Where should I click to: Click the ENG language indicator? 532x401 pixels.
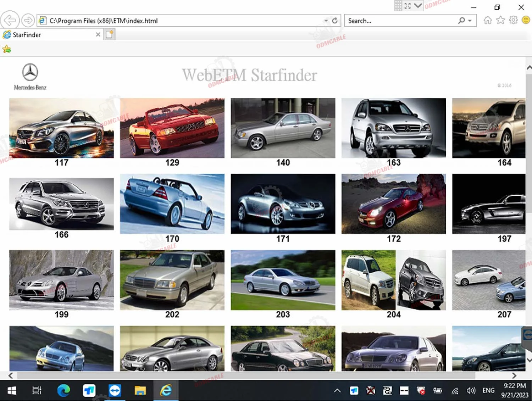[x=488, y=390]
